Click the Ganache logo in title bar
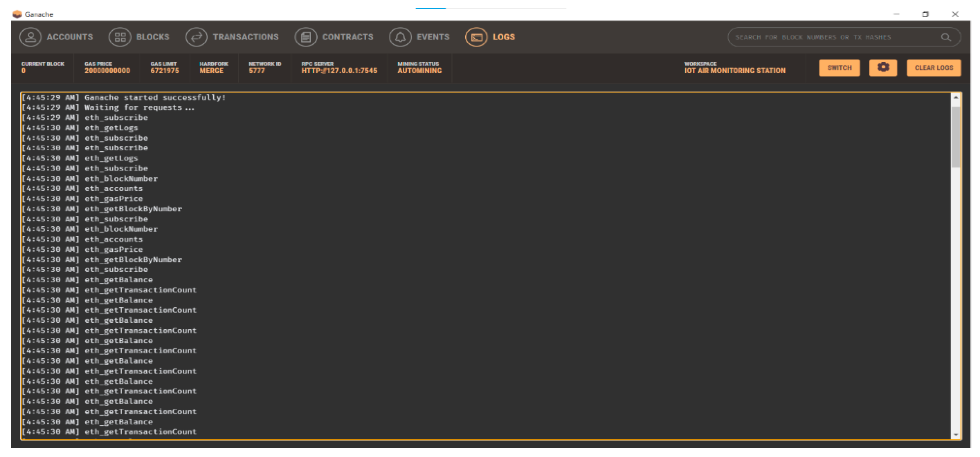The height and width of the screenshot is (457, 980). [17, 15]
